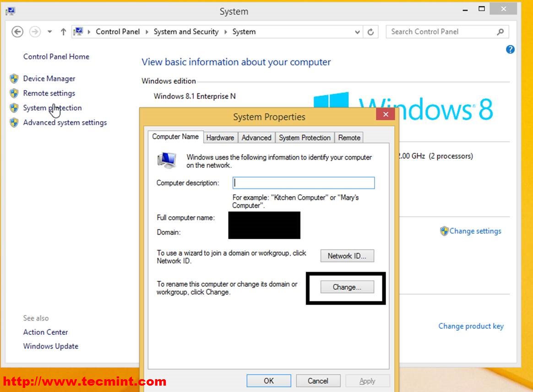This screenshot has height=392, width=533.
Task: Click the System window title icon
Action: click(x=10, y=11)
